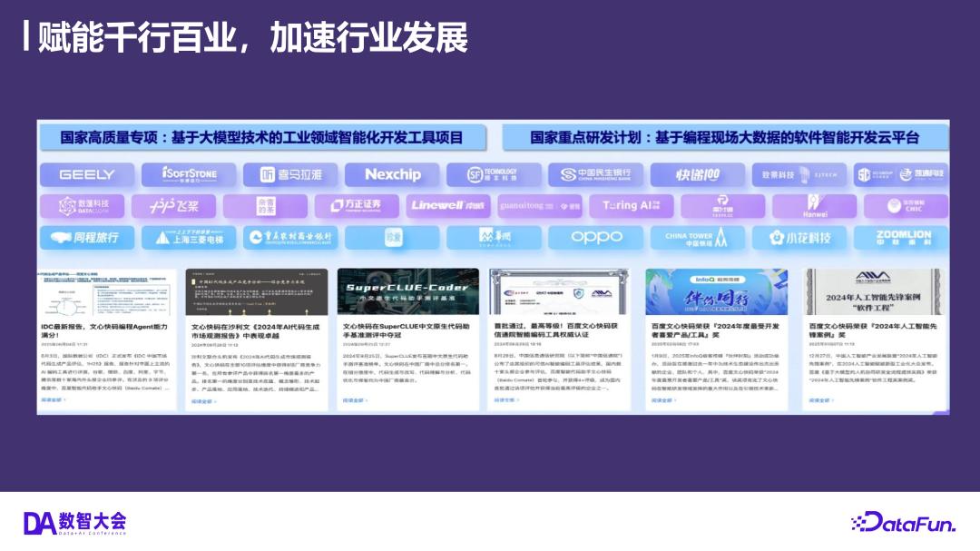This screenshot has width=980, height=551.
Task: Click article title about 2024年人工智能先锋案例奖
Action: (x=873, y=330)
